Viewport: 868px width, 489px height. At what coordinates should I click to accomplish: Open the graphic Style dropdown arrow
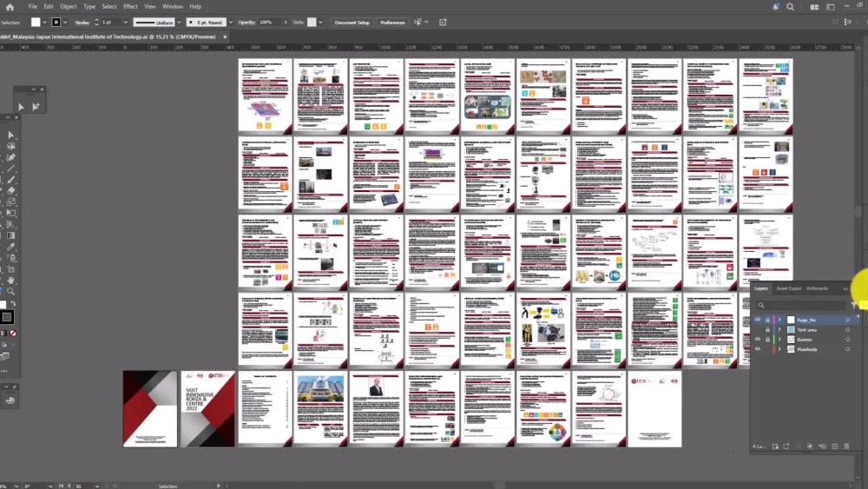(320, 23)
